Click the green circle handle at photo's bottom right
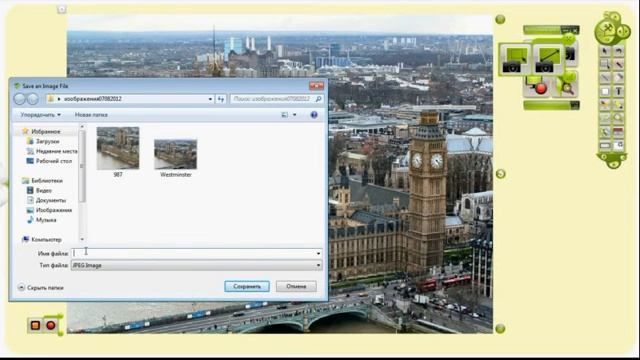Screen dimensions: 640x360 tap(500, 329)
